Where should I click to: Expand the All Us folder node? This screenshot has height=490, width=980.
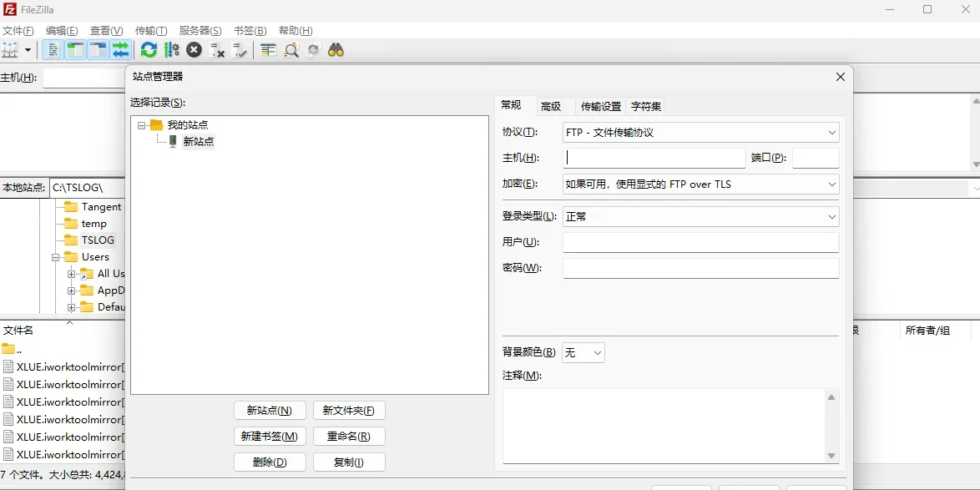(71, 274)
